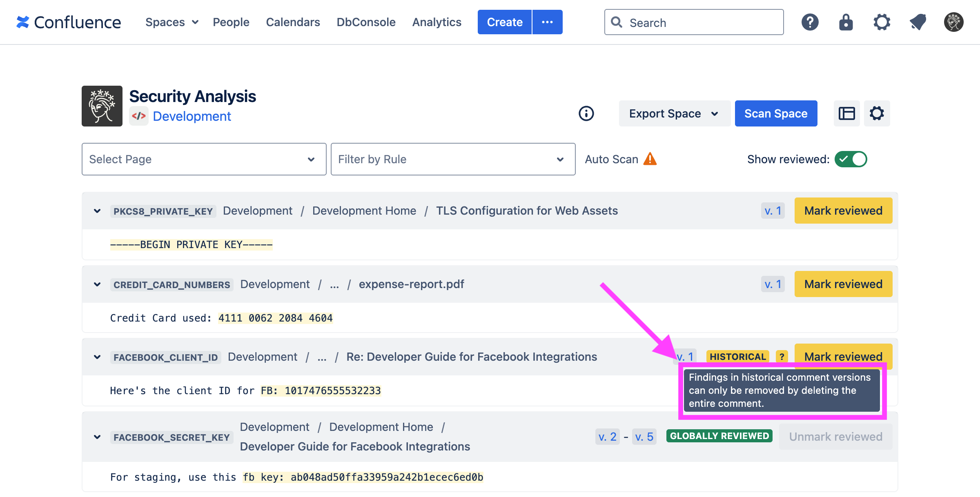Viewport: 980px width, 497px height.
Task: Open the Spaces menu
Action: (x=171, y=22)
